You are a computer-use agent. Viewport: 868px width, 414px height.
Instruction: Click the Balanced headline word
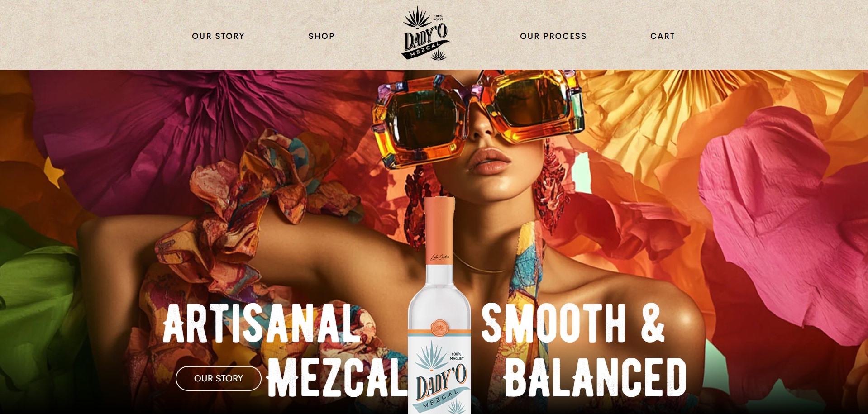tap(595, 377)
